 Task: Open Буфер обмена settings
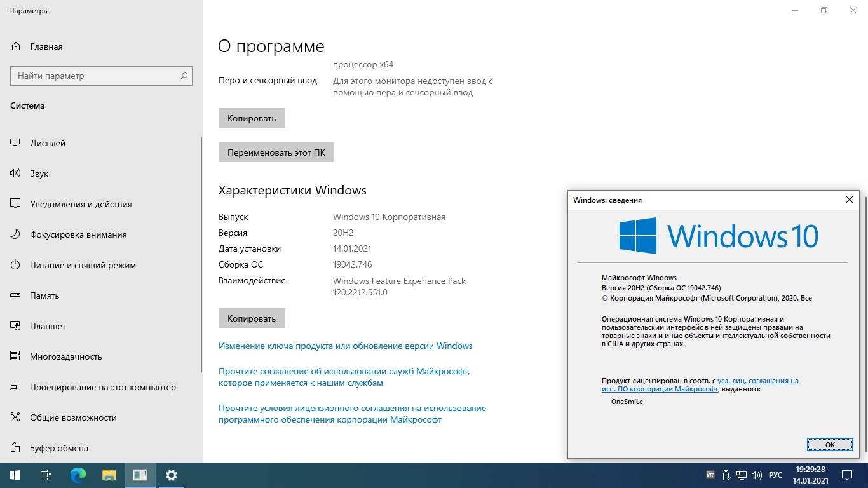58,448
